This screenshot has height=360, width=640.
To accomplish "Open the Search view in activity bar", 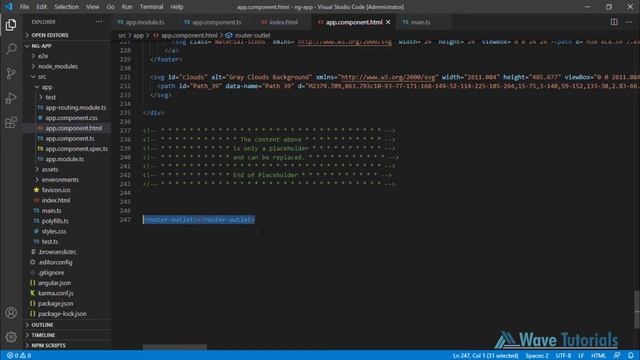I will pyautogui.click(x=11, y=49).
